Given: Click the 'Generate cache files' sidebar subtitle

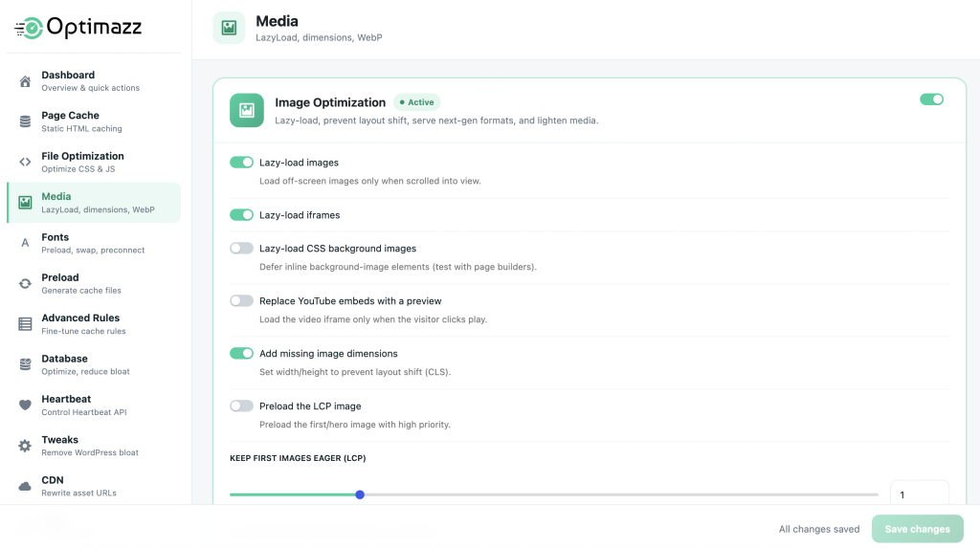Looking at the screenshot, I should (x=81, y=291).
